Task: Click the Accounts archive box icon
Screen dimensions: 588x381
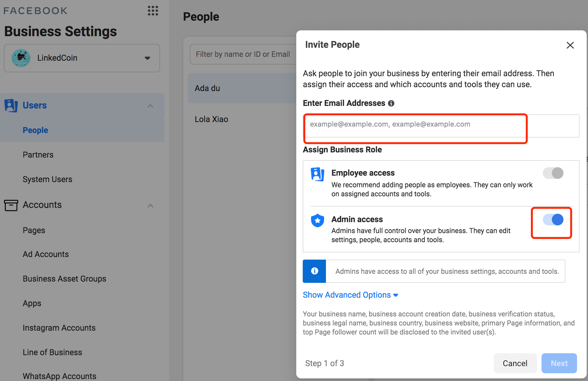Action: (11, 205)
